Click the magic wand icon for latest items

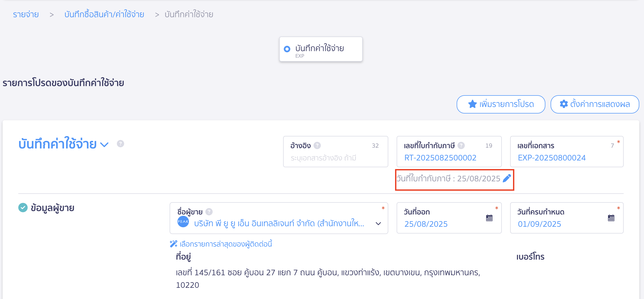point(174,244)
